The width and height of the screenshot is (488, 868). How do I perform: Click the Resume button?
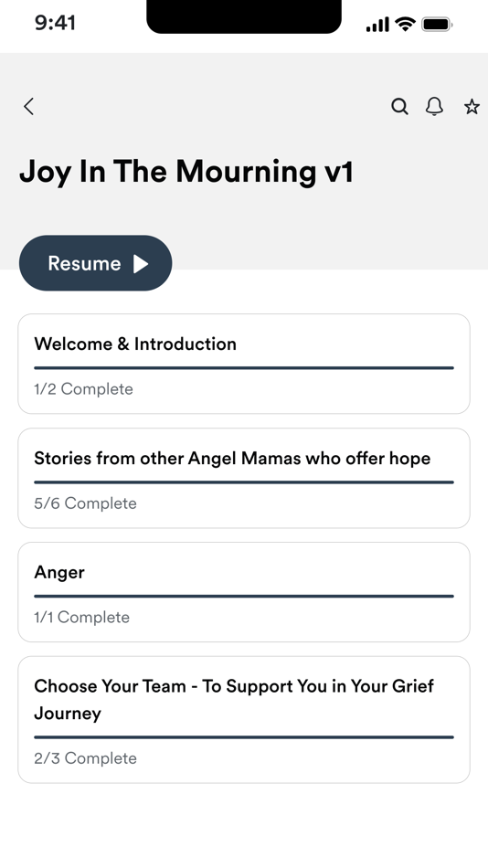[x=95, y=263]
